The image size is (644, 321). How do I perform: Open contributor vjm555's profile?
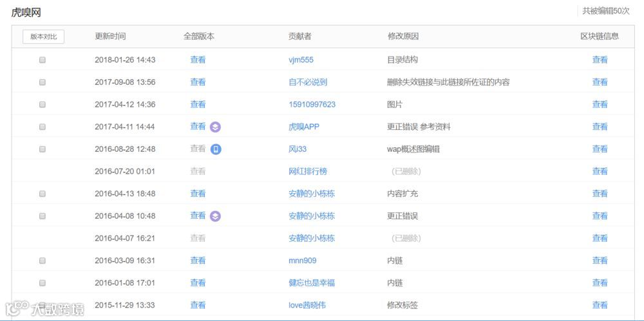click(x=301, y=60)
